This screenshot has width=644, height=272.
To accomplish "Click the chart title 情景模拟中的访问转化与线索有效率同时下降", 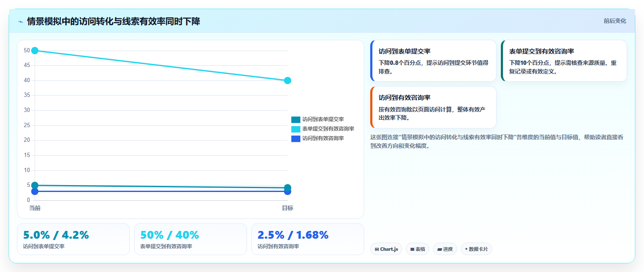I will coord(113,22).
